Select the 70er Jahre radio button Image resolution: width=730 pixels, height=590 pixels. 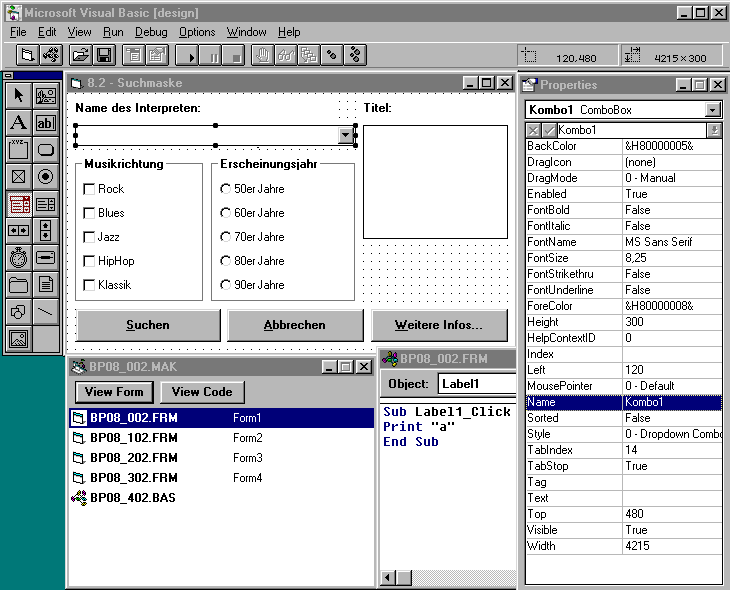pos(226,237)
